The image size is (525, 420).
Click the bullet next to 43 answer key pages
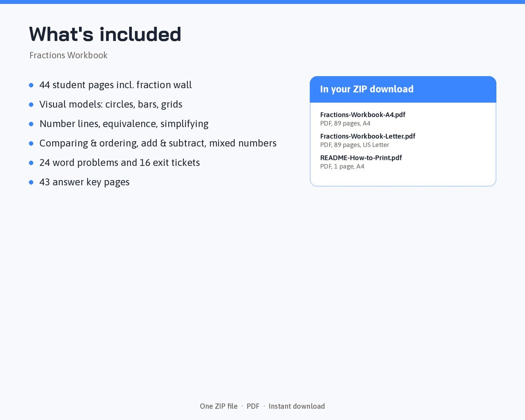31,182
